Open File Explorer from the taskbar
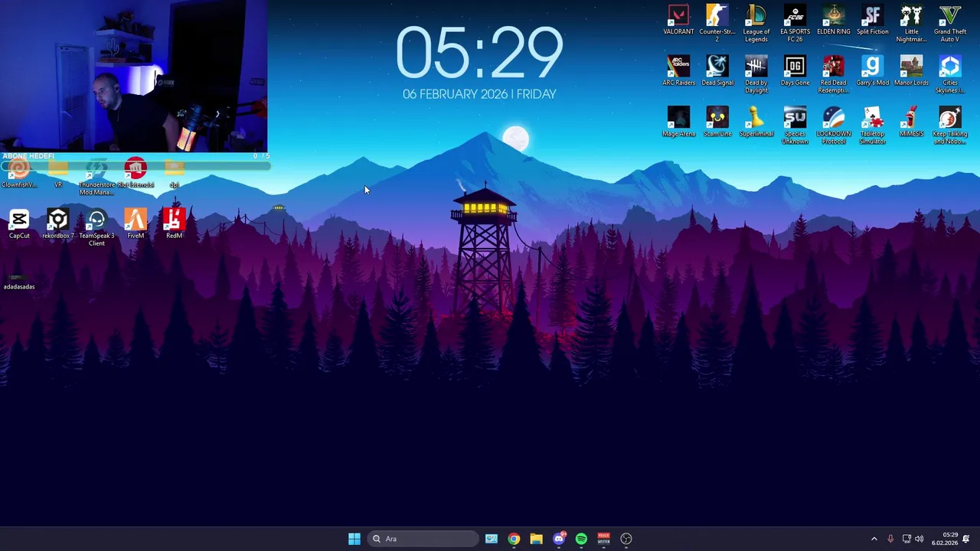 pos(536,539)
